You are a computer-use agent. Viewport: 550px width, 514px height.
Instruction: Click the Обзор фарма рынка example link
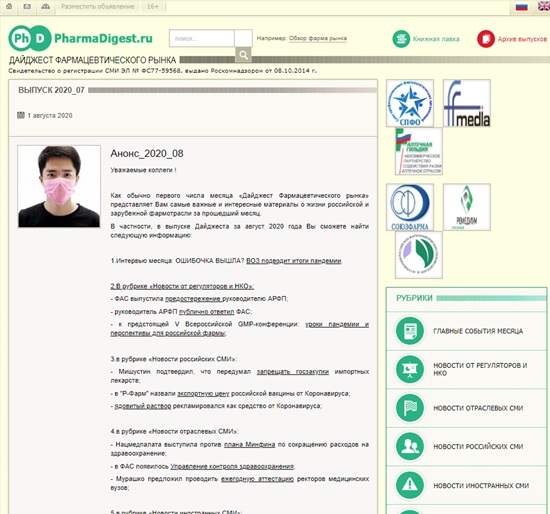click(x=318, y=38)
